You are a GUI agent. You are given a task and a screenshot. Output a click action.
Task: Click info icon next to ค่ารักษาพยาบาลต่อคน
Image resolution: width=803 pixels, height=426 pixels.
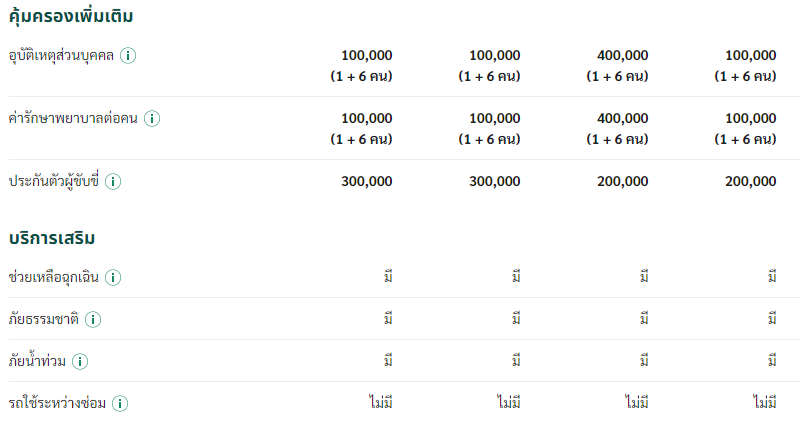pyautogui.click(x=152, y=118)
